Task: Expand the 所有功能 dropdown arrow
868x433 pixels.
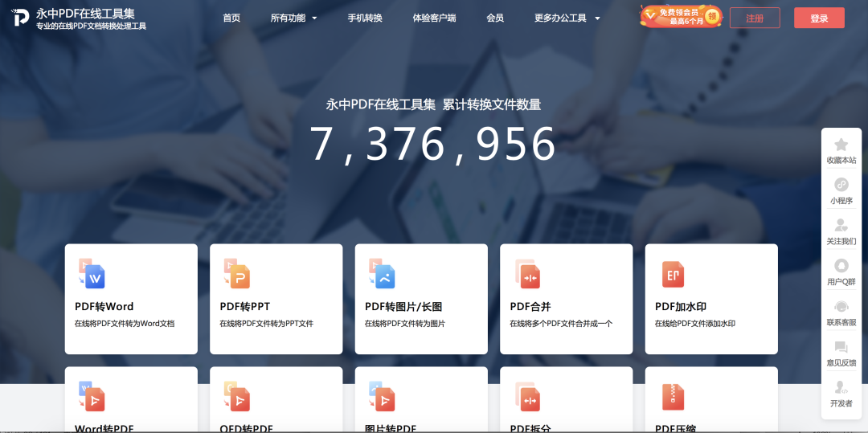Action: coord(314,18)
